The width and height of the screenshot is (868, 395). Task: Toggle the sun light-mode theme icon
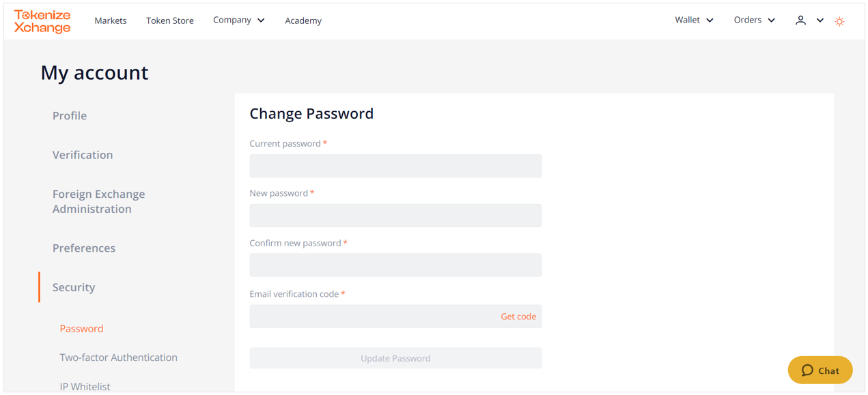[839, 21]
